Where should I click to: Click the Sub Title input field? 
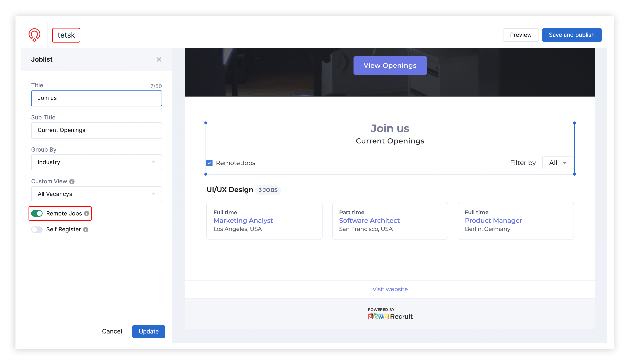pyautogui.click(x=96, y=130)
